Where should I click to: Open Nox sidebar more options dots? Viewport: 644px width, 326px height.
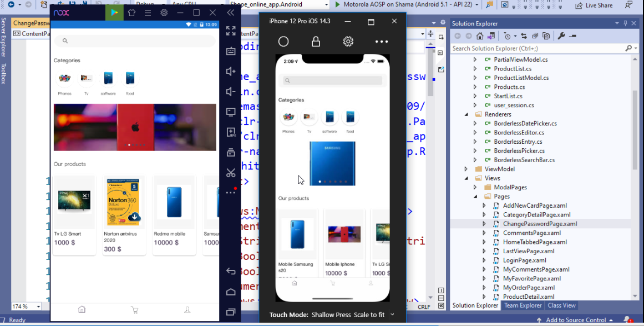(x=231, y=192)
